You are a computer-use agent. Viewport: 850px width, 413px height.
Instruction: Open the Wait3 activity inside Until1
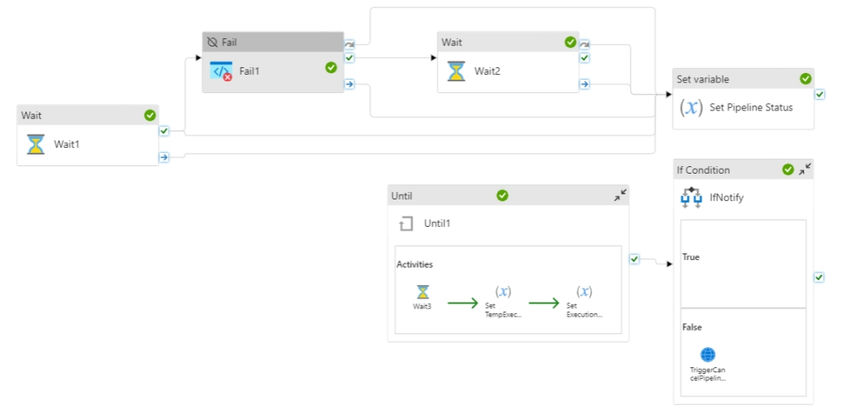422,297
